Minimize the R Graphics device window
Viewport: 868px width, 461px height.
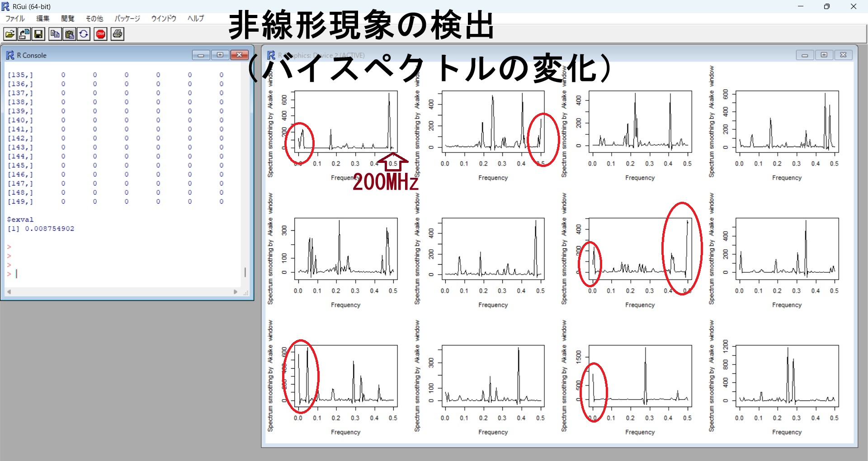[x=805, y=55]
